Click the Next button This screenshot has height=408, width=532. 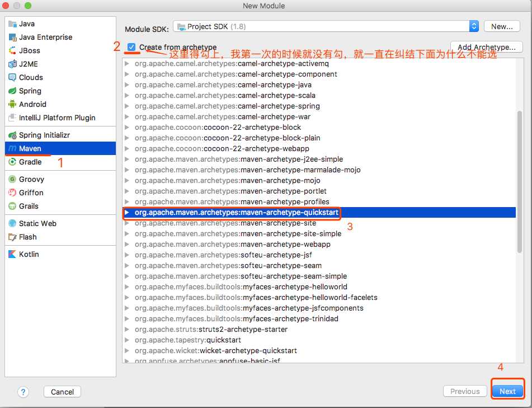pyautogui.click(x=507, y=391)
